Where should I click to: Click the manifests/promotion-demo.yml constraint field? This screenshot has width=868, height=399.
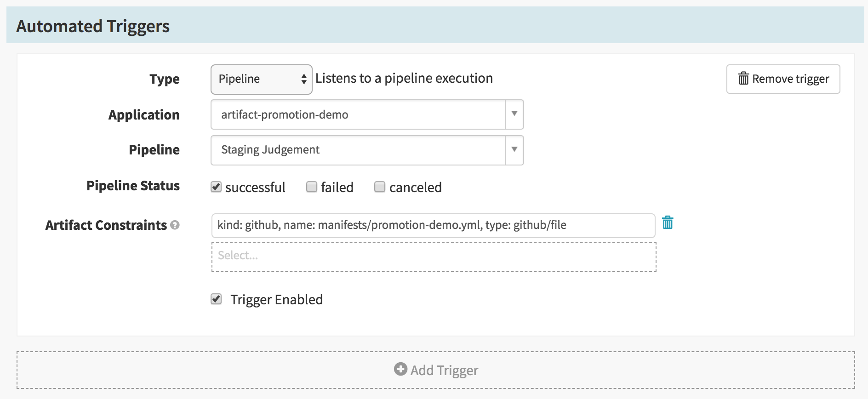click(433, 225)
